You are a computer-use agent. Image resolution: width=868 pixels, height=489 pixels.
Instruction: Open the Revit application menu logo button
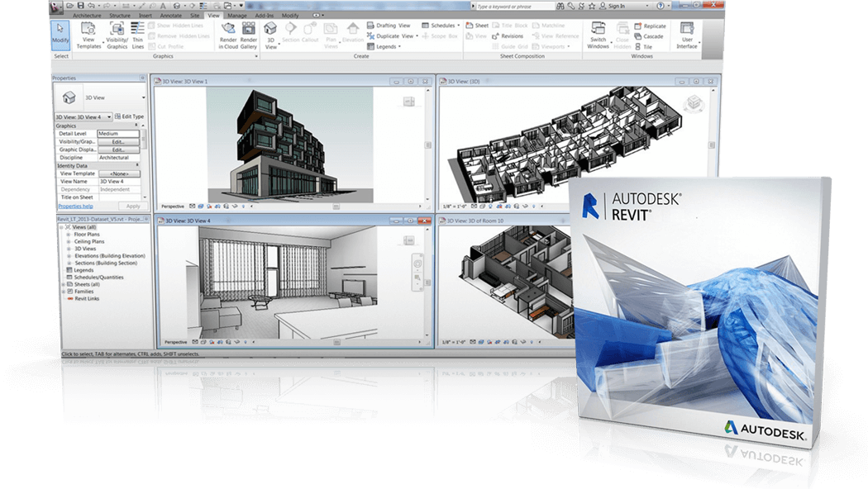pos(56,7)
